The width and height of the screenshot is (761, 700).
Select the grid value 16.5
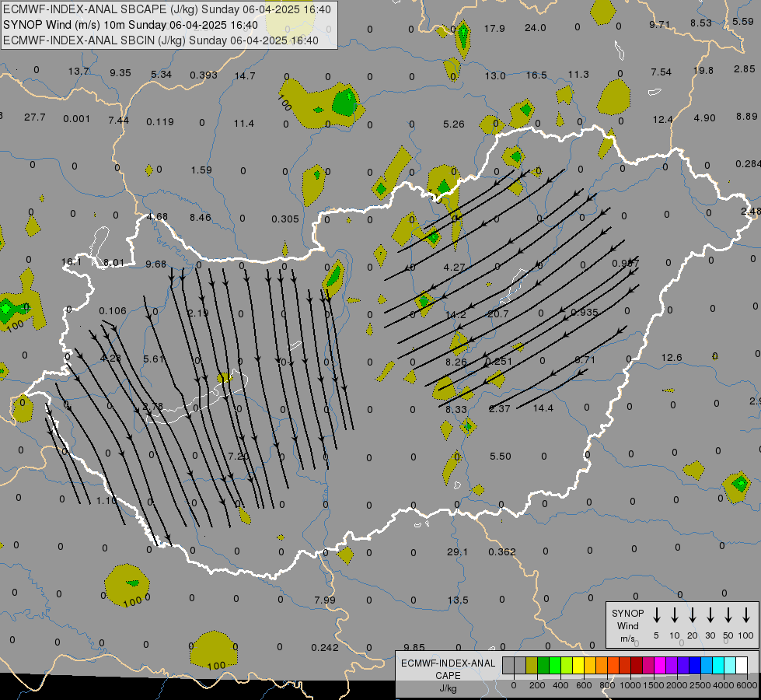[536, 75]
